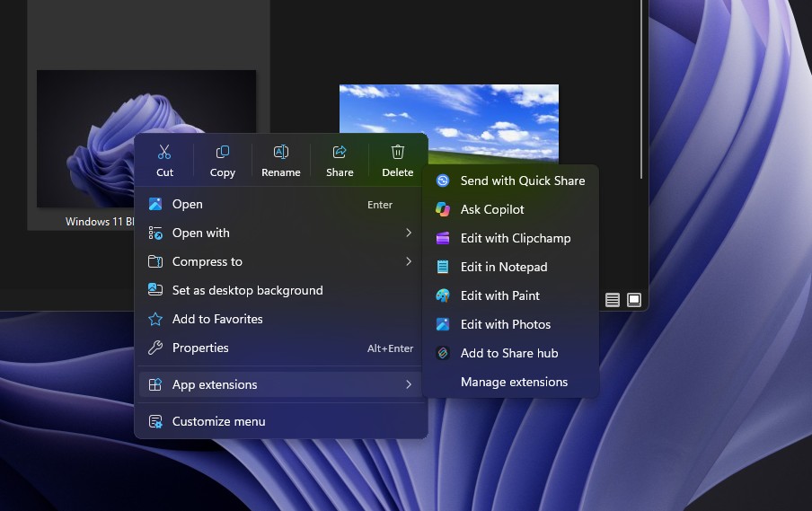Image resolution: width=812 pixels, height=511 pixels.
Task: Expand the Open with submenu arrow
Action: coord(409,233)
